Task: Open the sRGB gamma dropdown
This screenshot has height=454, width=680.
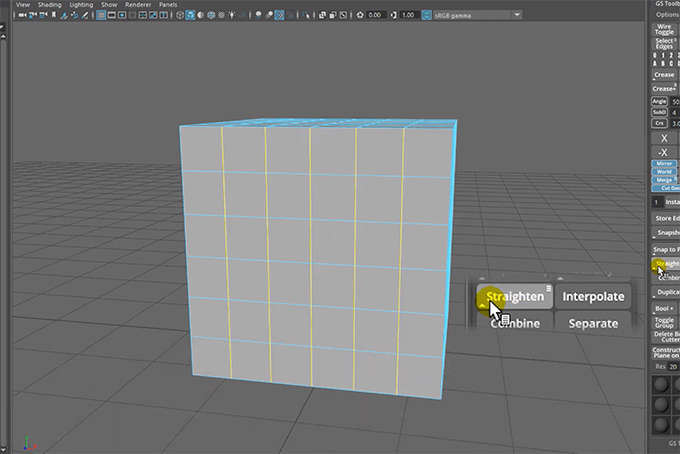Action: point(477,15)
